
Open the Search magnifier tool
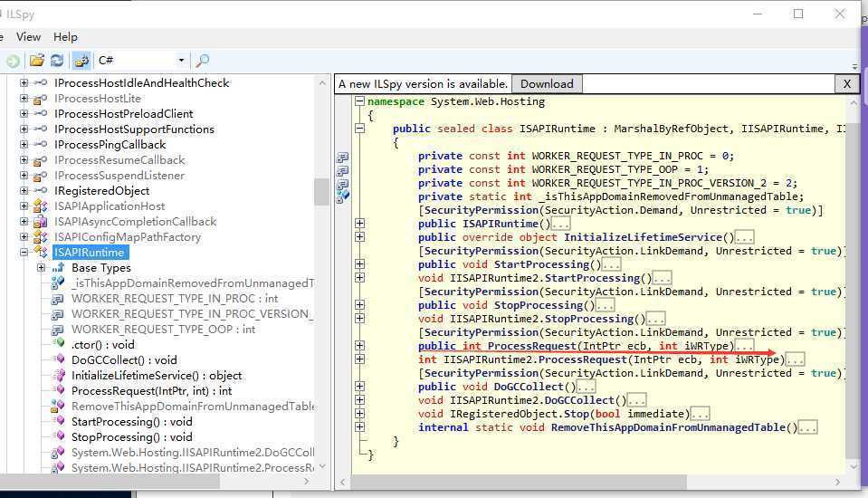pos(203,61)
